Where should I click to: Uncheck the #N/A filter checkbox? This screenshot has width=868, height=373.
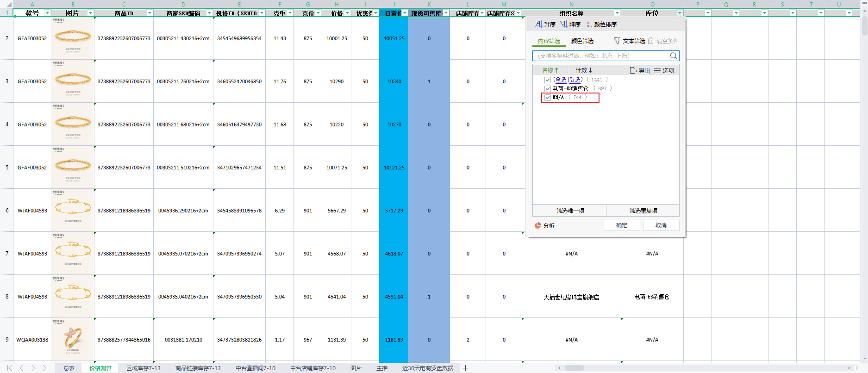548,98
